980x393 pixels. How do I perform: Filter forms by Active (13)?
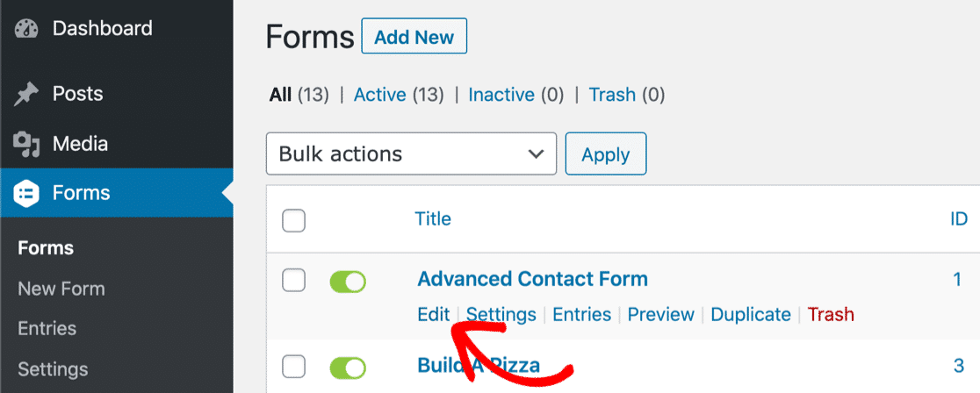click(x=399, y=95)
